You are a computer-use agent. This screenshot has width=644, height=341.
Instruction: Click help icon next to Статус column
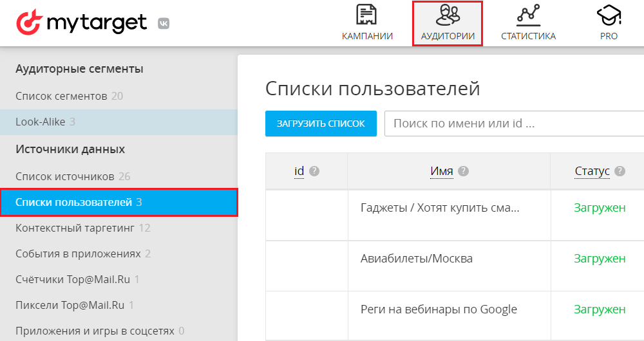tap(620, 171)
